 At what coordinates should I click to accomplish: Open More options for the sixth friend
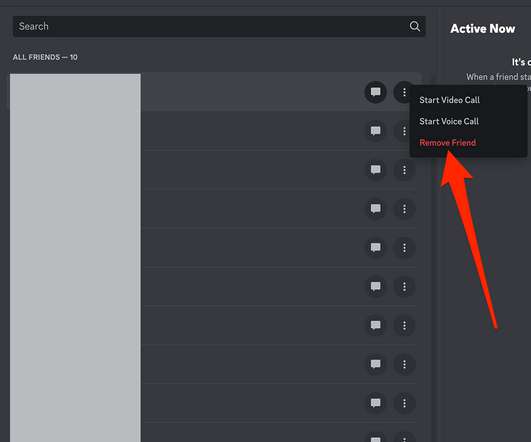click(404, 287)
